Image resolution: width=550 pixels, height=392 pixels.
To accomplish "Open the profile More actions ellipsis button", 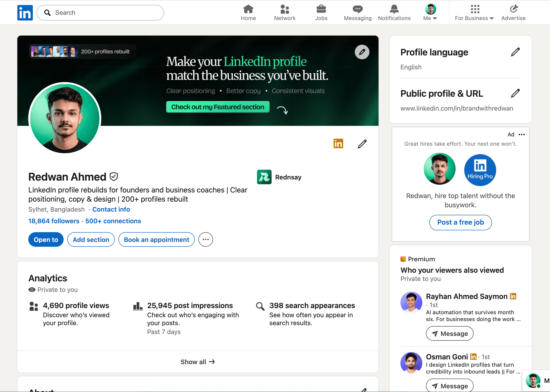I will pos(206,239).
